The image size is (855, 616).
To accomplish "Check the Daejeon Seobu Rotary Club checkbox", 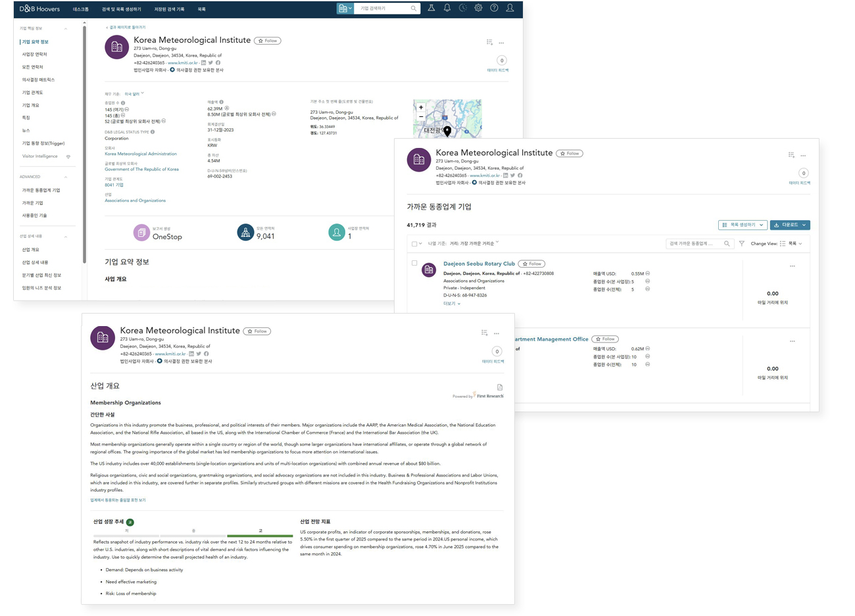I will coord(414,264).
